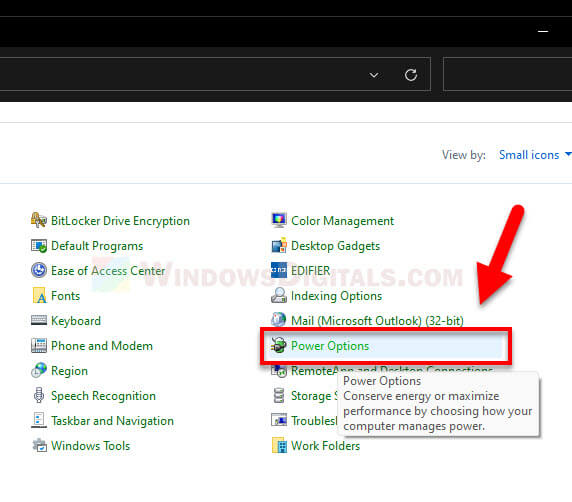Open Color Management link
The height and width of the screenshot is (502, 572).
pyautogui.click(x=343, y=221)
